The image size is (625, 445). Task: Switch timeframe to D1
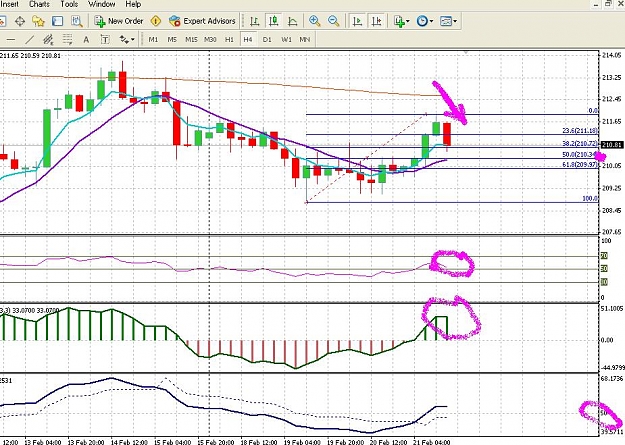click(267, 39)
